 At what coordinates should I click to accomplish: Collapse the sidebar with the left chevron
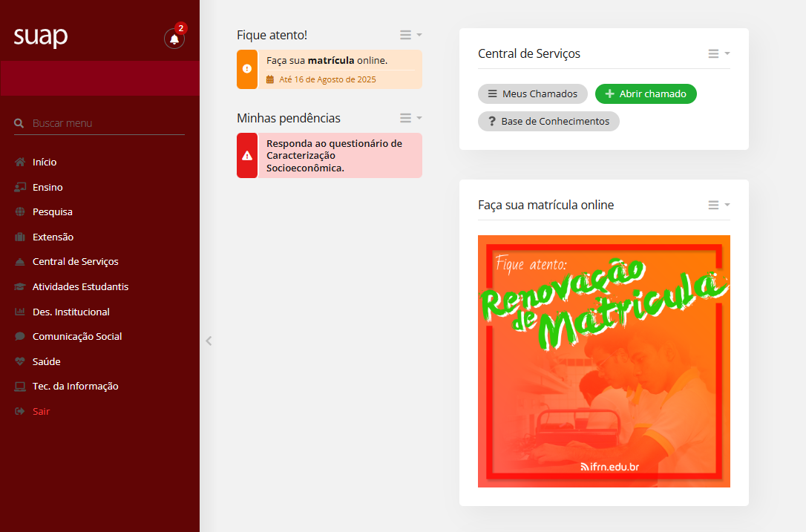click(x=209, y=341)
